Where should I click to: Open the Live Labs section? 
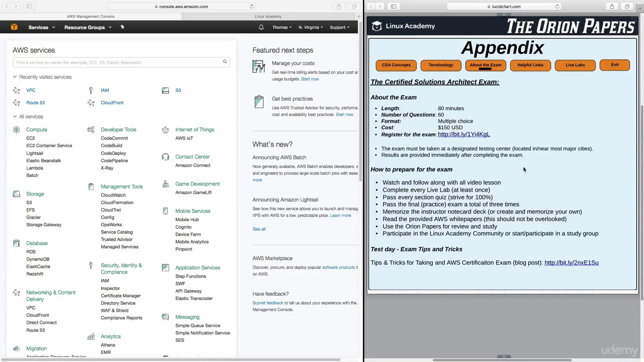coord(575,65)
